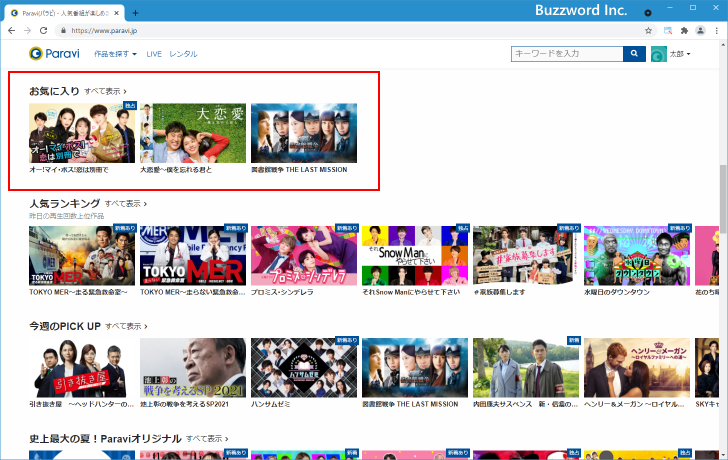Show all Paraviオリジナル items
728x460 pixels.
click(x=207, y=439)
